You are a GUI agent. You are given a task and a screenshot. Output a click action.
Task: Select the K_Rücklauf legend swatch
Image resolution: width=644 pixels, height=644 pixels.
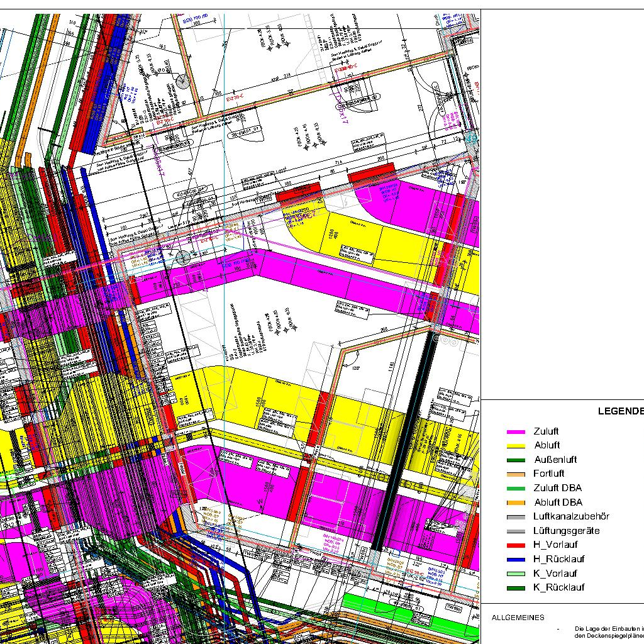click(x=516, y=588)
